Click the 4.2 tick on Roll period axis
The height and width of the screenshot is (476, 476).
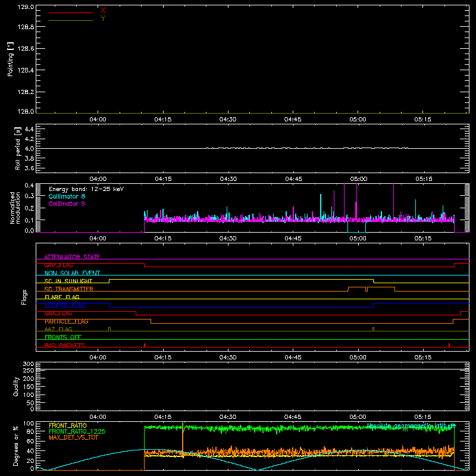pos(29,139)
